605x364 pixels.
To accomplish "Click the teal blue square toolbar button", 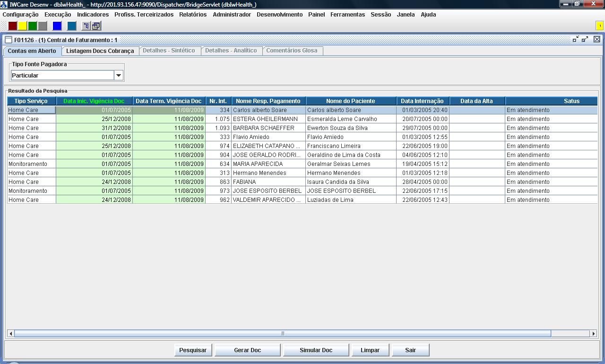I will [72, 26].
